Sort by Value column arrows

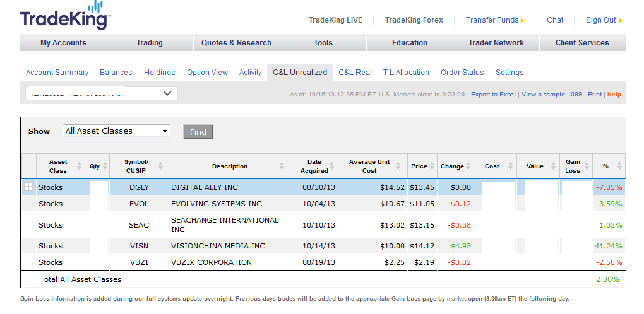pos(552,166)
